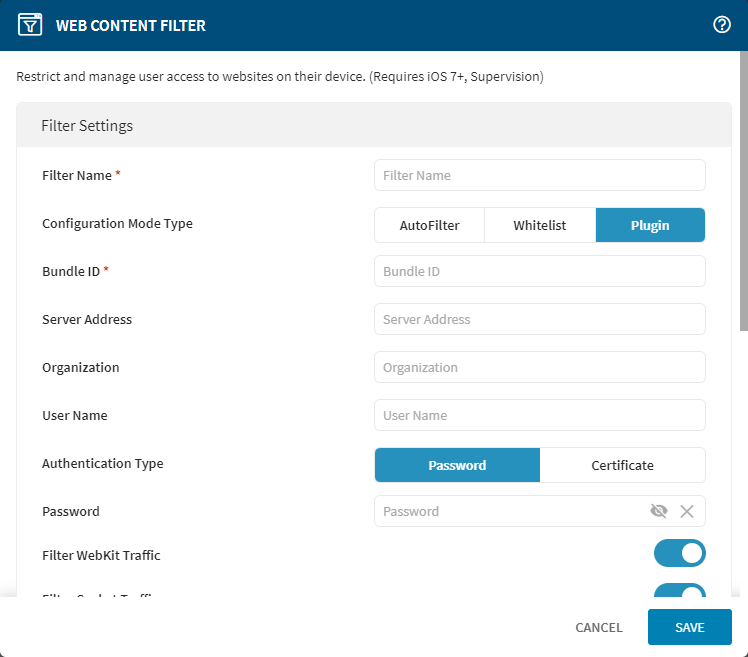Click the vertical scrollbar on the right
Image resolution: width=748 pixels, height=657 pixels.
(x=743, y=200)
